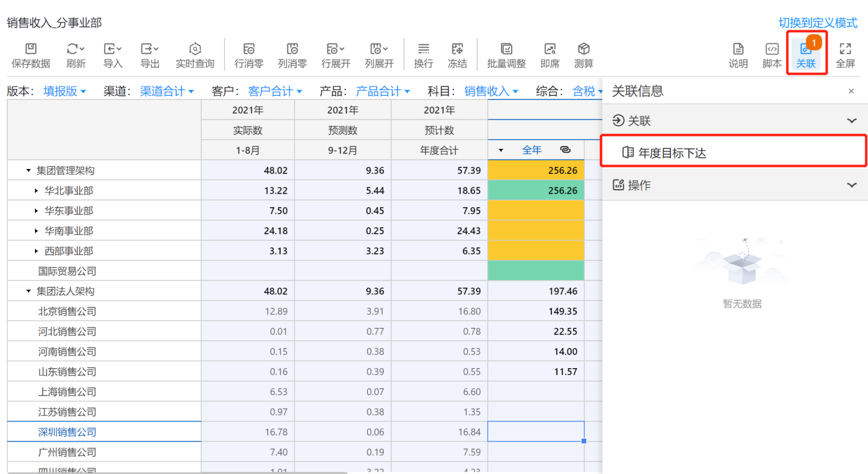Toggle 换行 line wrap
Image resolution: width=868 pixels, height=474 pixels.
tap(423, 49)
